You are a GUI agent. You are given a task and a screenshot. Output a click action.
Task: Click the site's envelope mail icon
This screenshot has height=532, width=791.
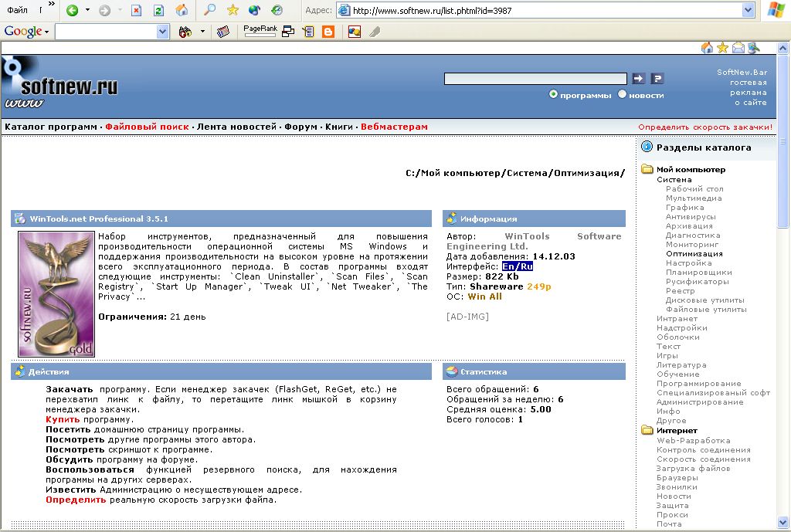738,48
